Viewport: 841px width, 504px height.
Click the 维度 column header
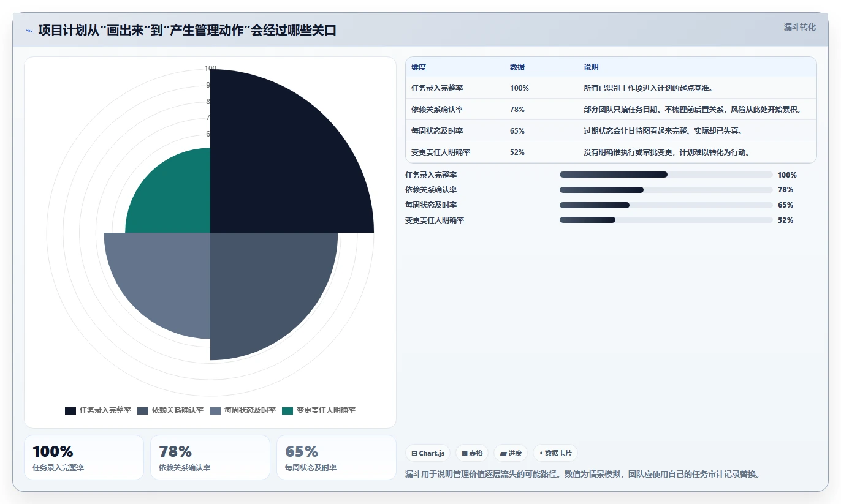pos(419,67)
